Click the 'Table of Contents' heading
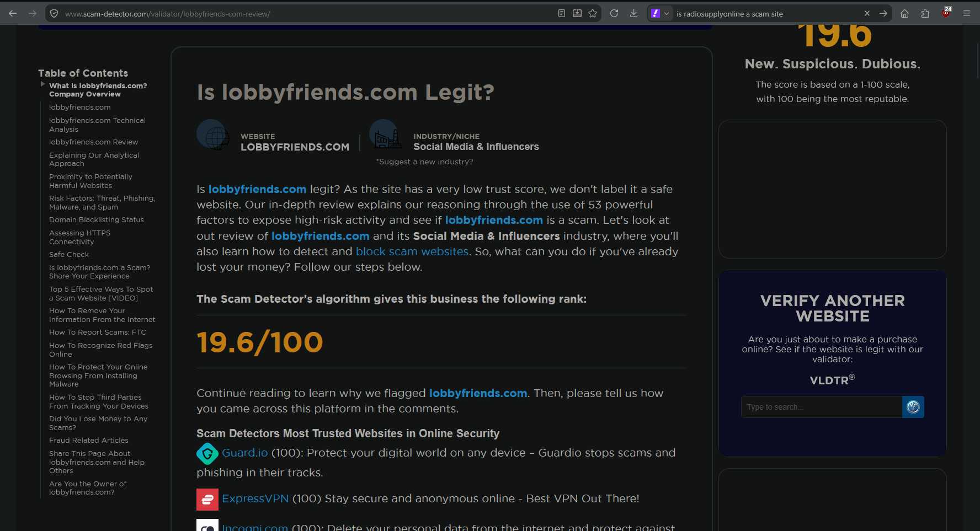 point(83,73)
